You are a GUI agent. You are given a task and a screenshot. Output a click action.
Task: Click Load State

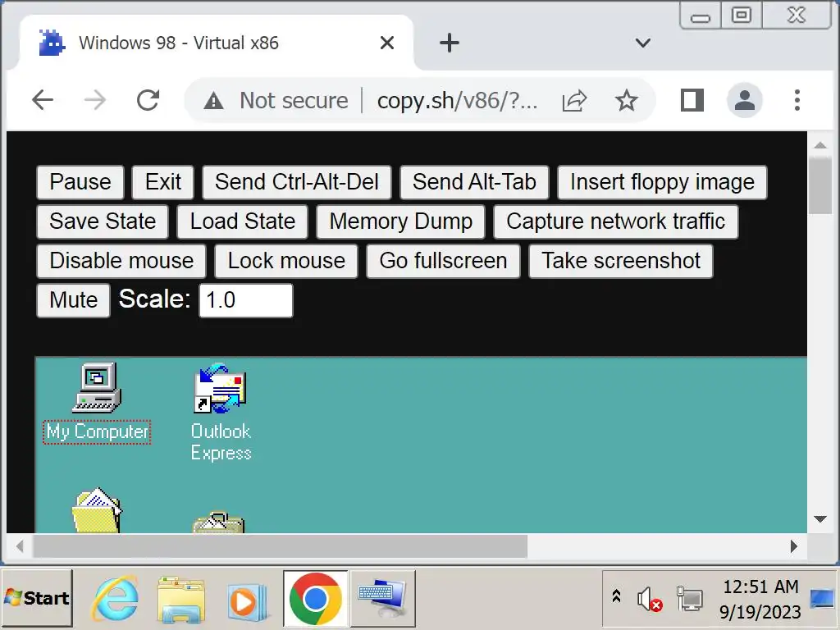pos(243,221)
